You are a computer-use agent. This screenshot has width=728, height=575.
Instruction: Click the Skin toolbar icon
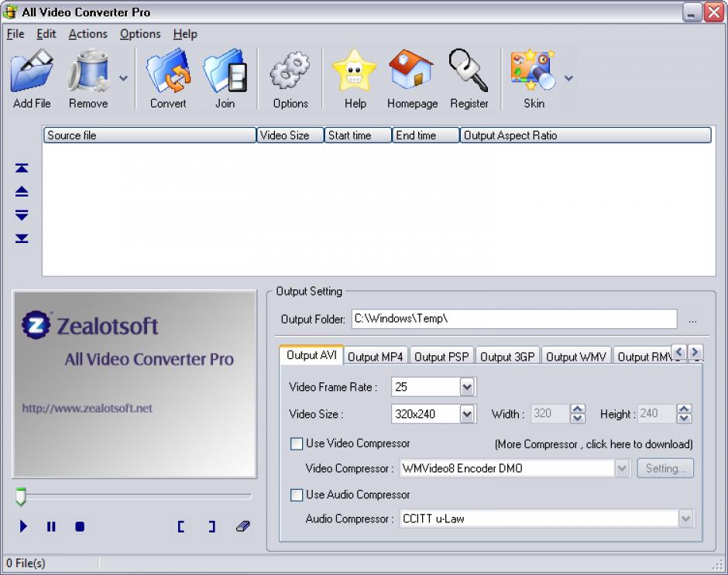point(533,71)
